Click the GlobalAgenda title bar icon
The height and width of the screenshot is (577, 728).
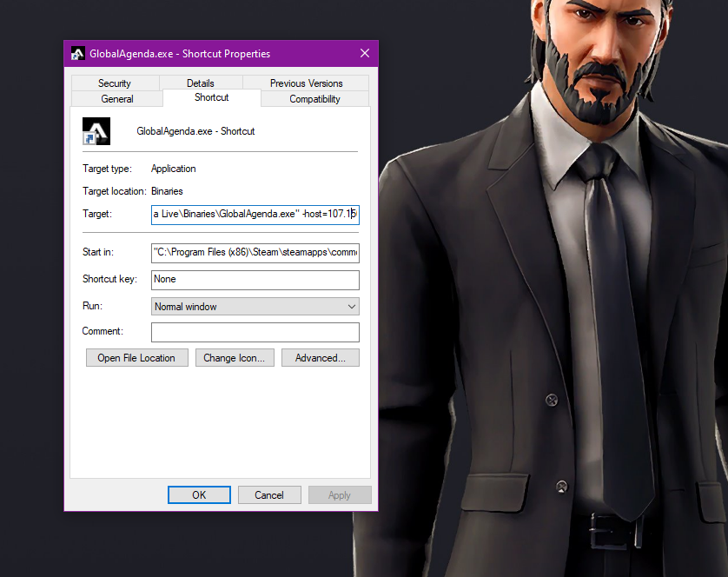pyautogui.click(x=77, y=54)
